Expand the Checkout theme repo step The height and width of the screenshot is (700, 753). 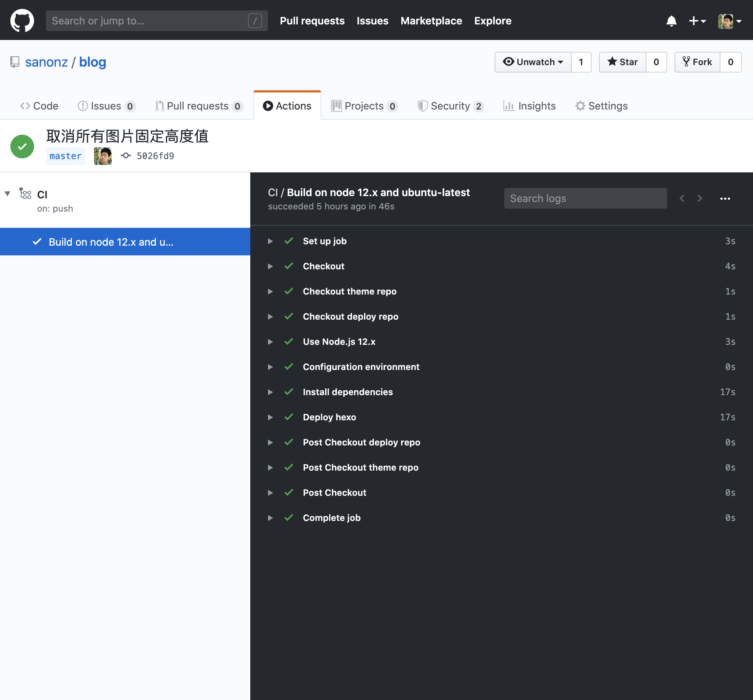271,291
